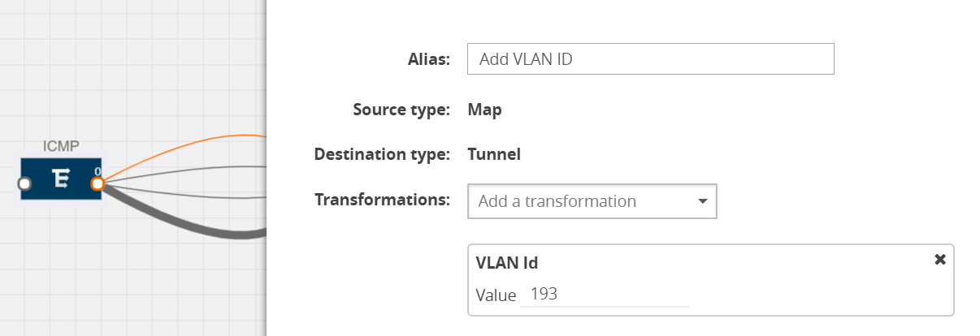Click the ICMP label above the node

pyautogui.click(x=61, y=146)
